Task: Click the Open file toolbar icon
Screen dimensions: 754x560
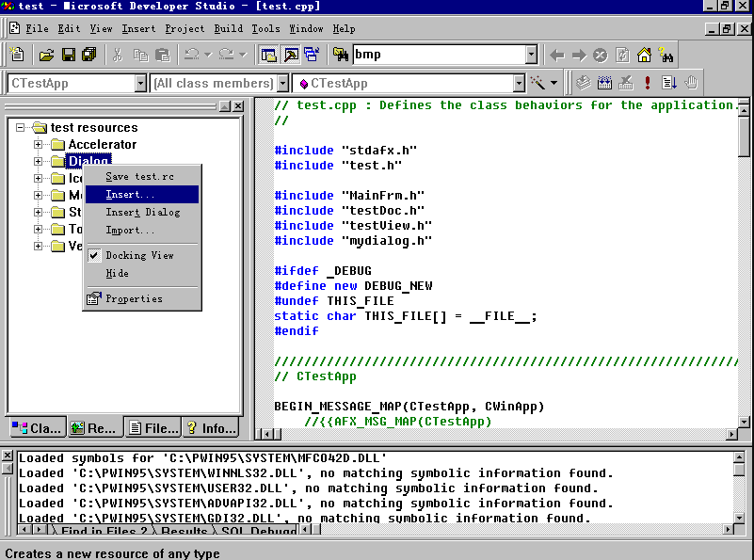Action: [45, 56]
